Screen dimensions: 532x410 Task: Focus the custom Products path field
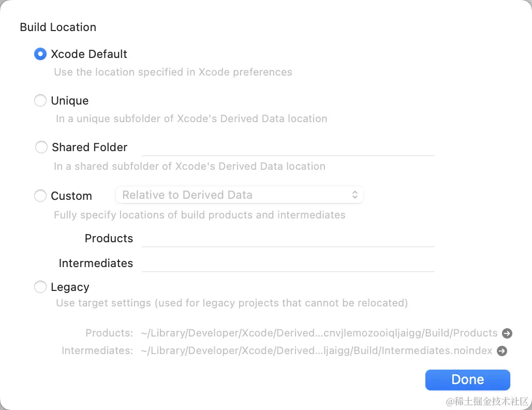click(288, 239)
